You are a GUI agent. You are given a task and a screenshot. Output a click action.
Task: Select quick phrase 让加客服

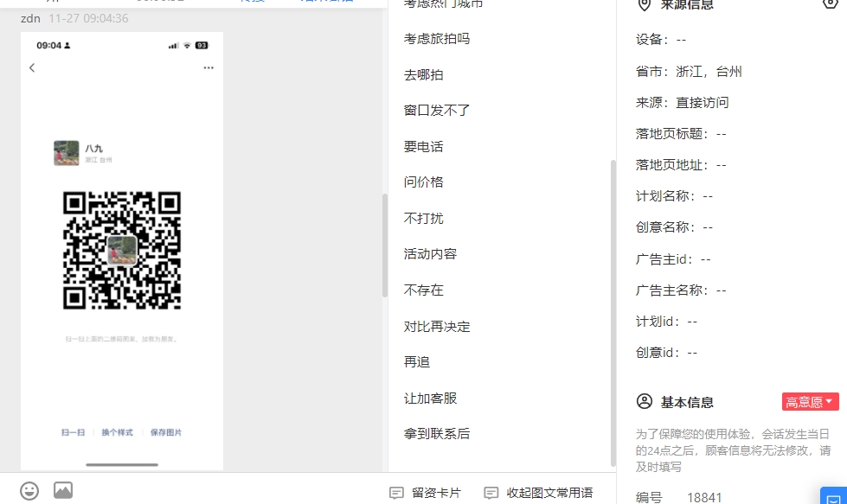click(430, 399)
